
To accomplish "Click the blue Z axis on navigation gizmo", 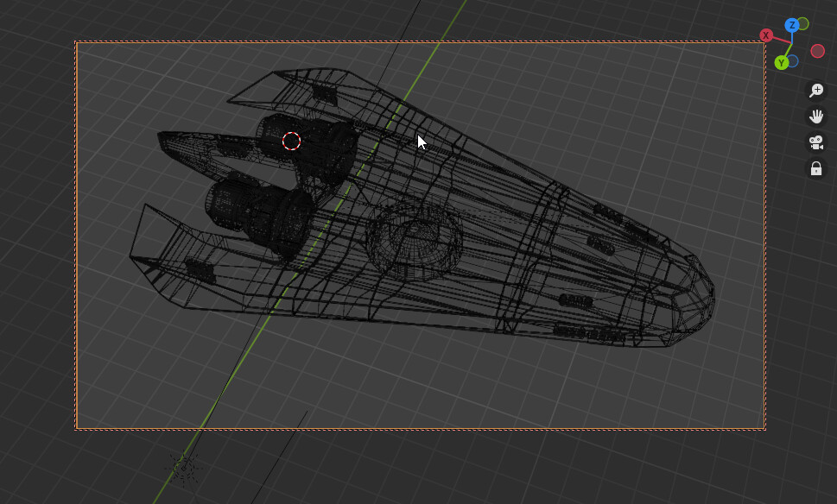I will (792, 25).
